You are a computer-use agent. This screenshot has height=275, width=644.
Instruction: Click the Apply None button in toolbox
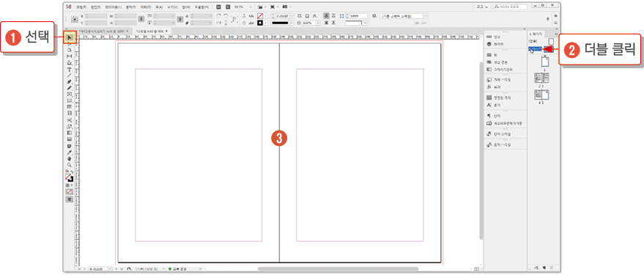[x=70, y=191]
